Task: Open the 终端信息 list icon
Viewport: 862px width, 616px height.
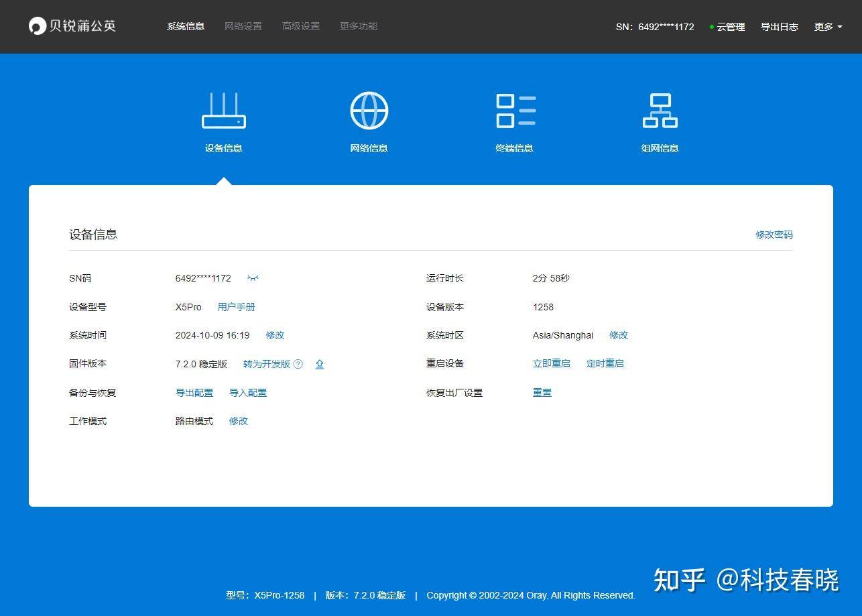Action: coord(515,111)
